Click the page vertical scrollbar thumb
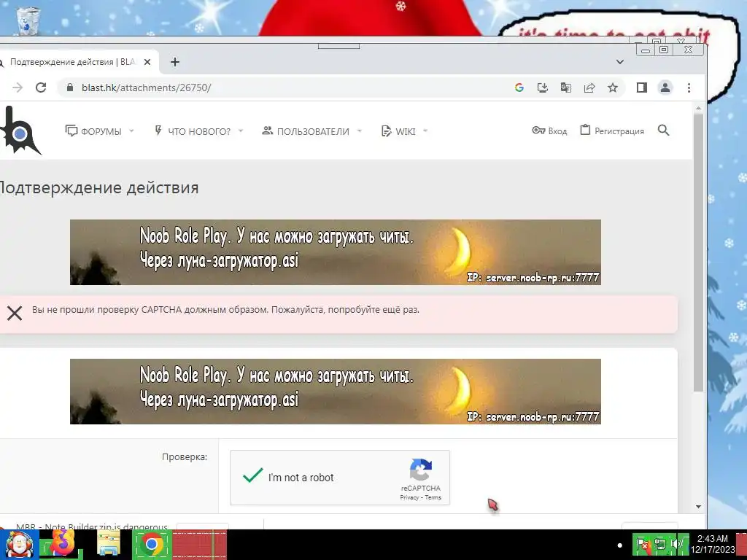 [x=698, y=252]
